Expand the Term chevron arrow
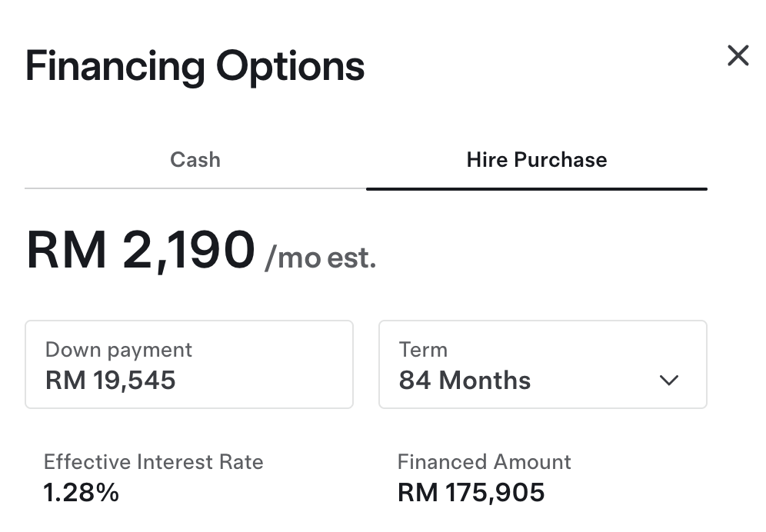Viewport: 766px width, 532px height. click(x=669, y=380)
